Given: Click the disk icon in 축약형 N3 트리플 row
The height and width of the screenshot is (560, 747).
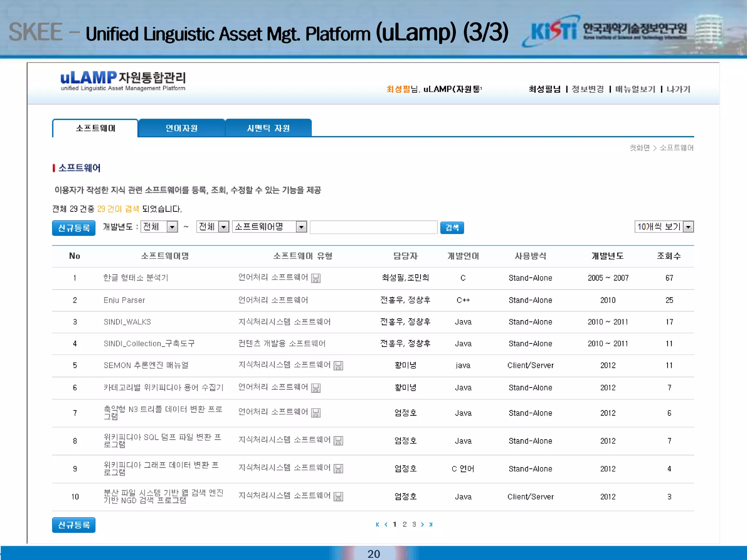Looking at the screenshot, I should [x=316, y=413].
